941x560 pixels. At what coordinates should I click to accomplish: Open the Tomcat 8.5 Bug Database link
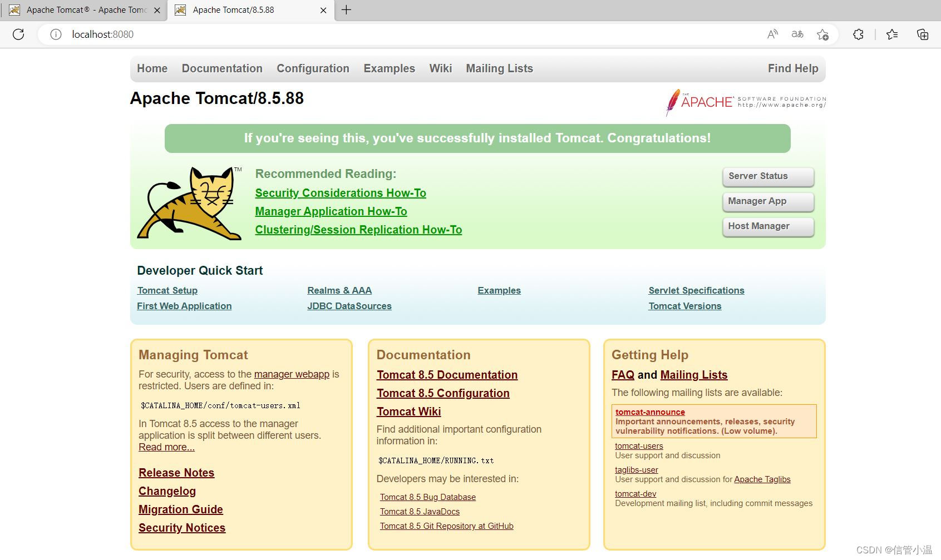click(x=428, y=497)
